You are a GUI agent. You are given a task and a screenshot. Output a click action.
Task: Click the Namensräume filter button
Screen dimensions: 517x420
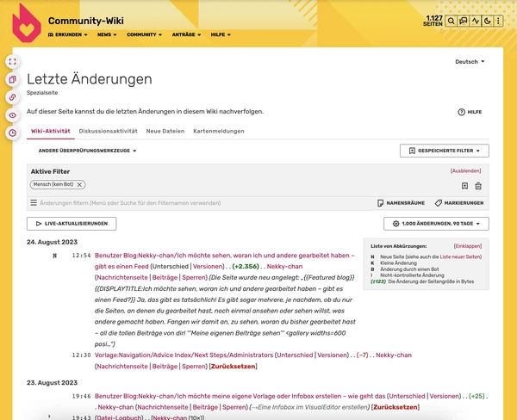401,203
